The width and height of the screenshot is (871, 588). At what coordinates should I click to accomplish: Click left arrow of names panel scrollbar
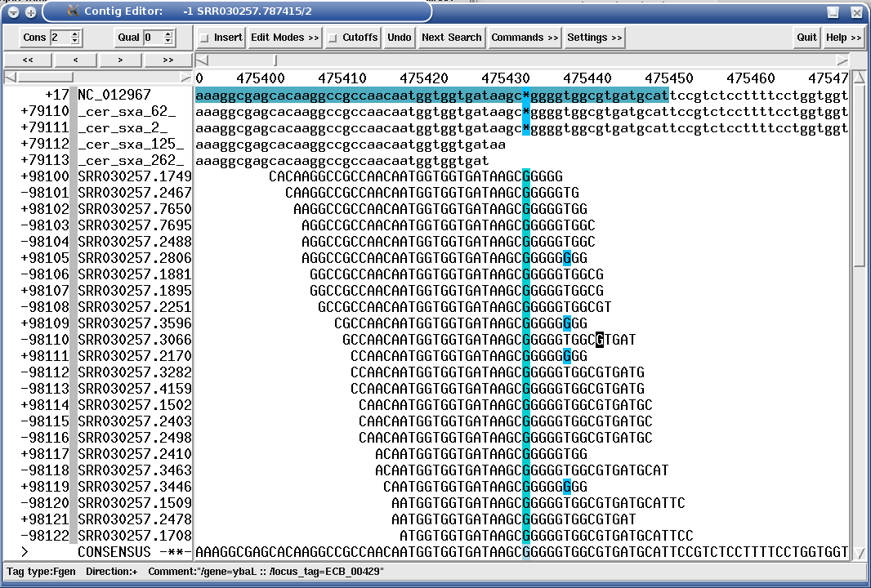[10, 78]
